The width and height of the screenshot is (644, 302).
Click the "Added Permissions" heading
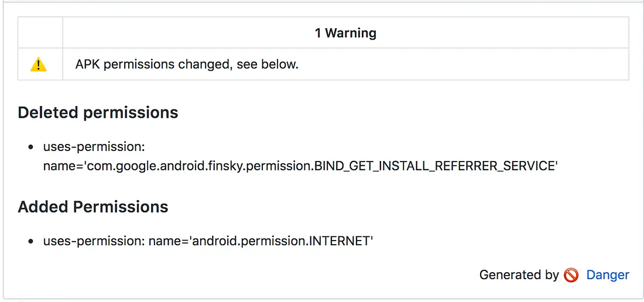coord(93,207)
